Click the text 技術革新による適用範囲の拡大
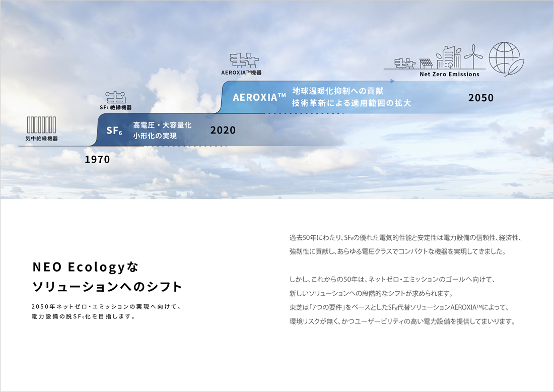This screenshot has height=392, width=554. coord(352,103)
